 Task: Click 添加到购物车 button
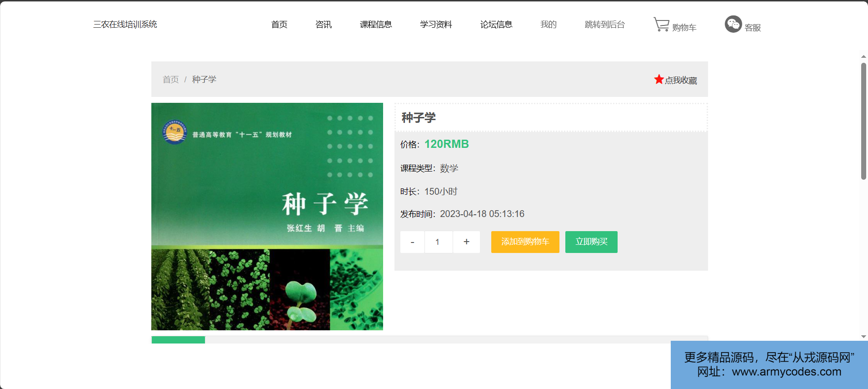tap(525, 242)
